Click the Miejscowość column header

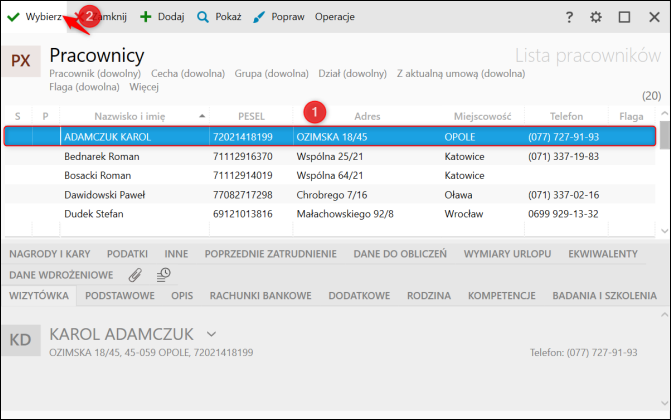pyautogui.click(x=483, y=116)
